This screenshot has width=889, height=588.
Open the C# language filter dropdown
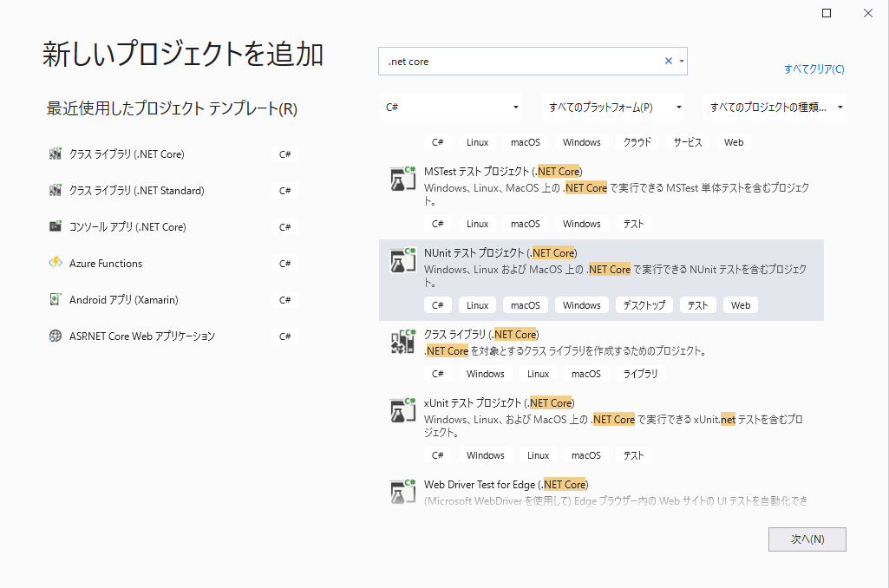point(450,108)
